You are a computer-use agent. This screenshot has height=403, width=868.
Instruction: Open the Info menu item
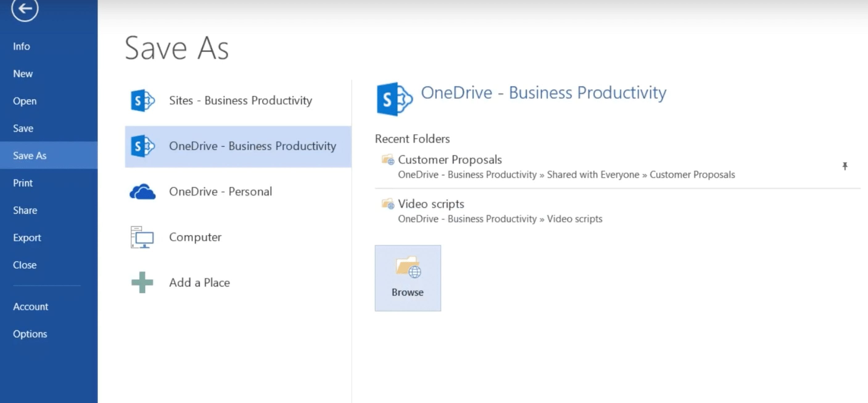coord(22,46)
